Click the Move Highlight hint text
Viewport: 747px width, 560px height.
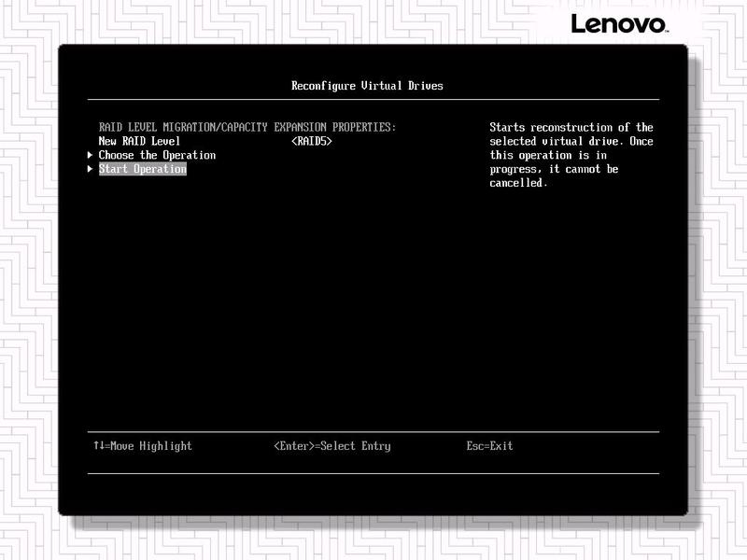tap(150, 446)
